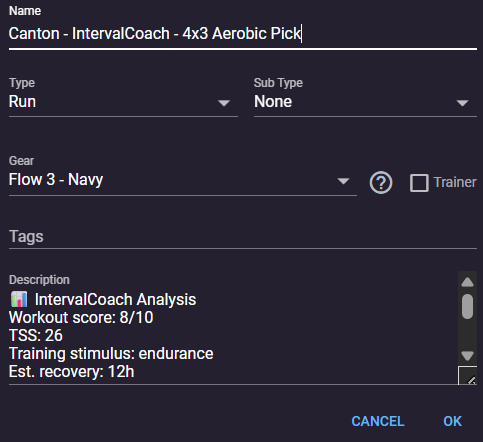Select the None value in Sub Type

point(273,101)
